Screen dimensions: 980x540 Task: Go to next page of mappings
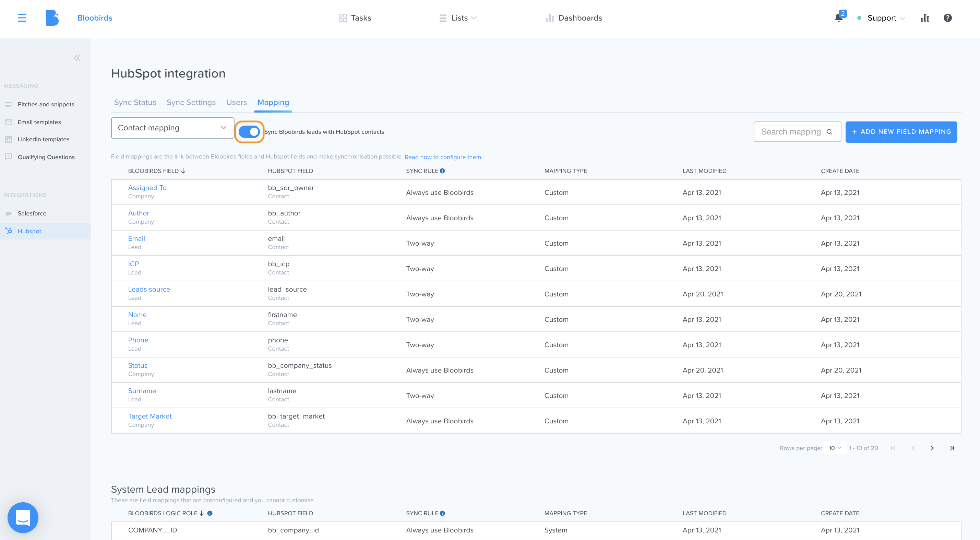(x=932, y=448)
